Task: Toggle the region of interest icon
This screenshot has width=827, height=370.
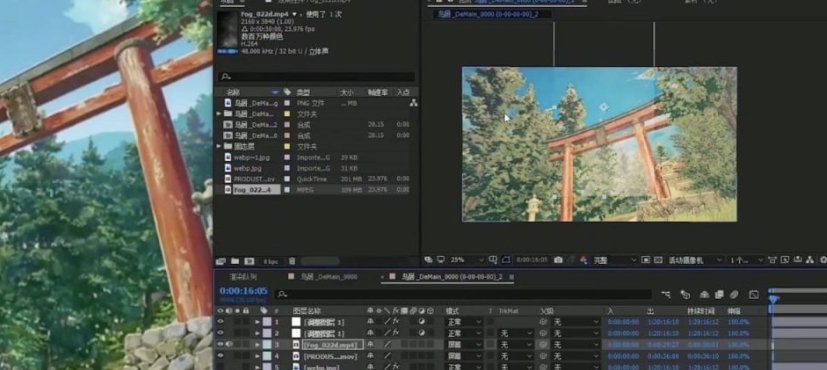Action: coord(646,260)
